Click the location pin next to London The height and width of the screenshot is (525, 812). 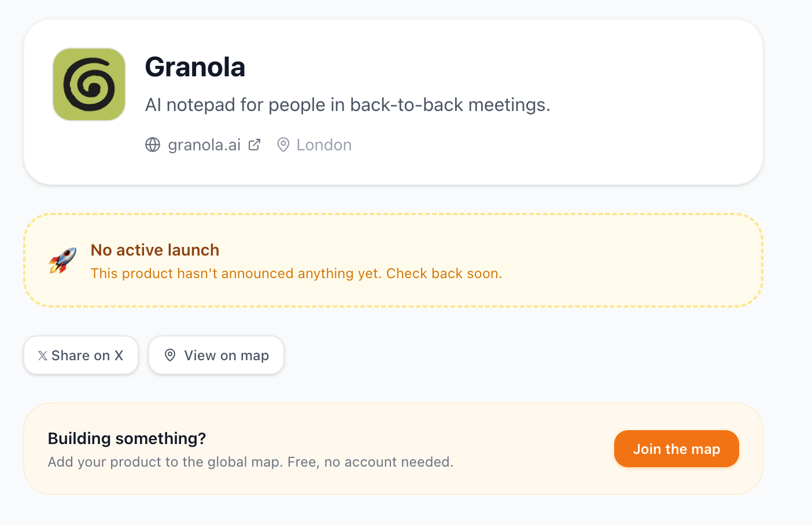(x=283, y=145)
